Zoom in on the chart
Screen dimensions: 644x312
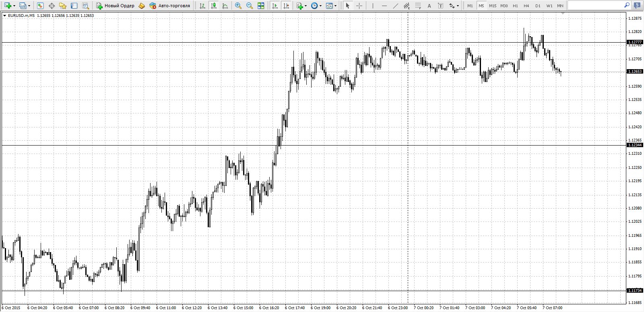click(238, 6)
